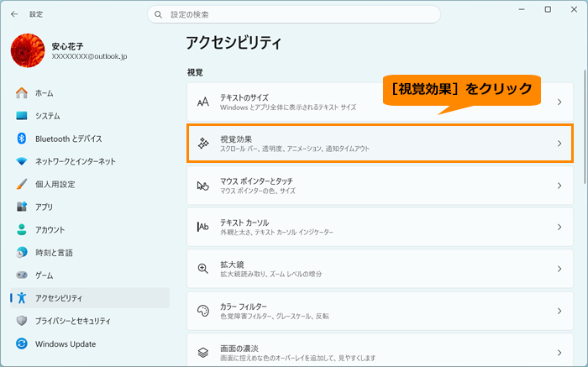Click the XXXXXXXX@outlook.jp email address
Screen dimensions: 588x367
[89, 56]
